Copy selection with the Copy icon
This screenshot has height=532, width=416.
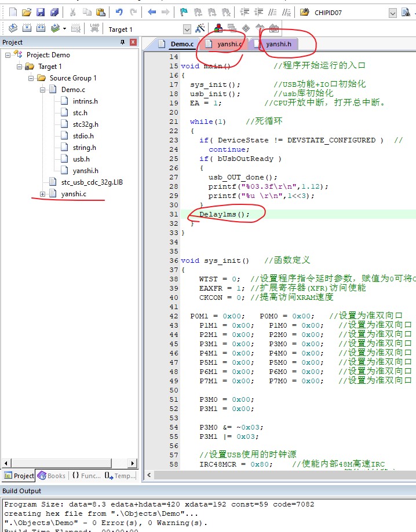click(x=87, y=13)
